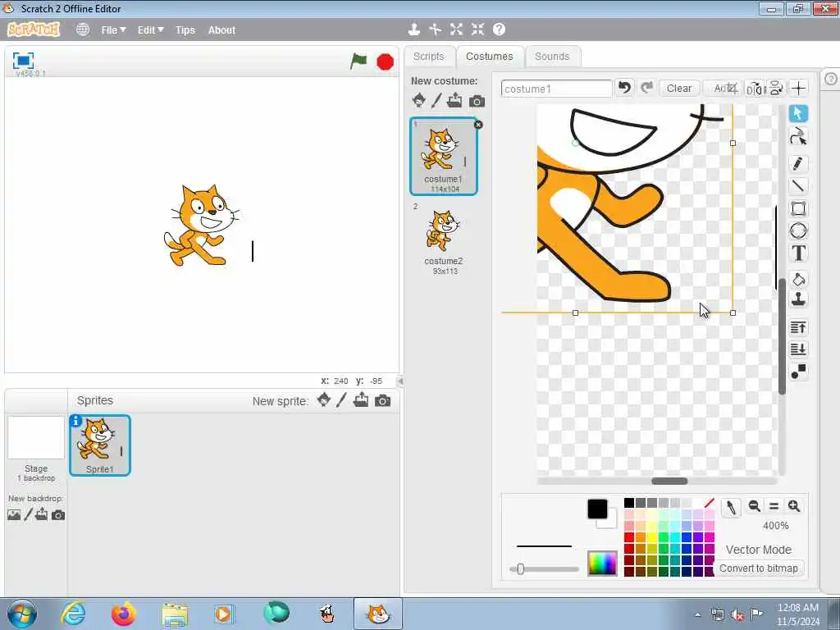The height and width of the screenshot is (630, 840).
Task: Paint a new sprite
Action: (341, 400)
